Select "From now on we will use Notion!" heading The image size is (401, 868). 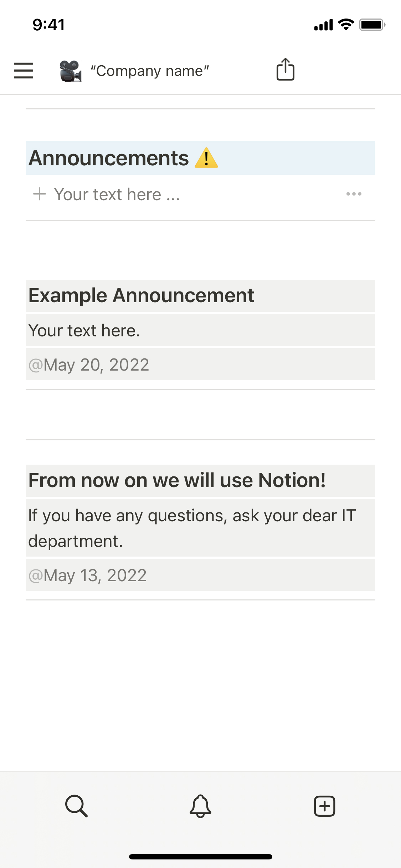(177, 480)
